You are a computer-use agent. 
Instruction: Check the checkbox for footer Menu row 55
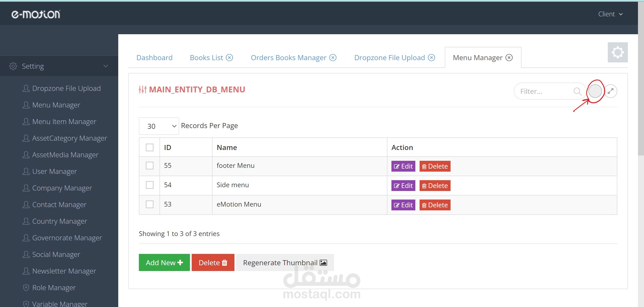pos(149,166)
